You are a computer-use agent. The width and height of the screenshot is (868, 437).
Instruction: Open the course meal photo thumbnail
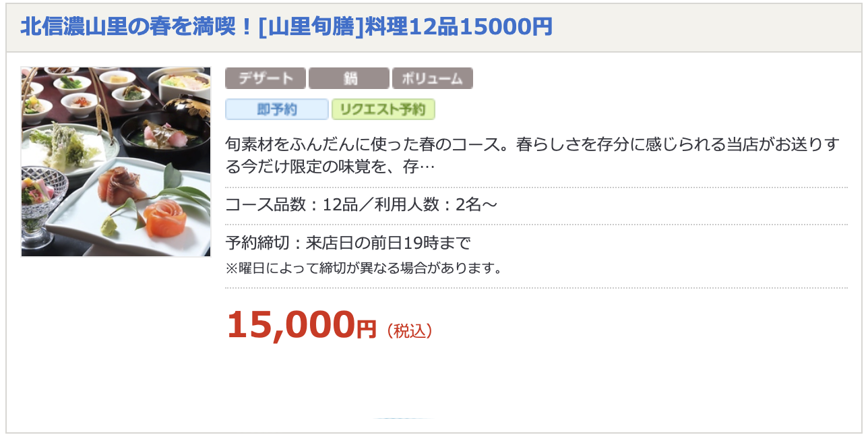pyautogui.click(x=116, y=162)
